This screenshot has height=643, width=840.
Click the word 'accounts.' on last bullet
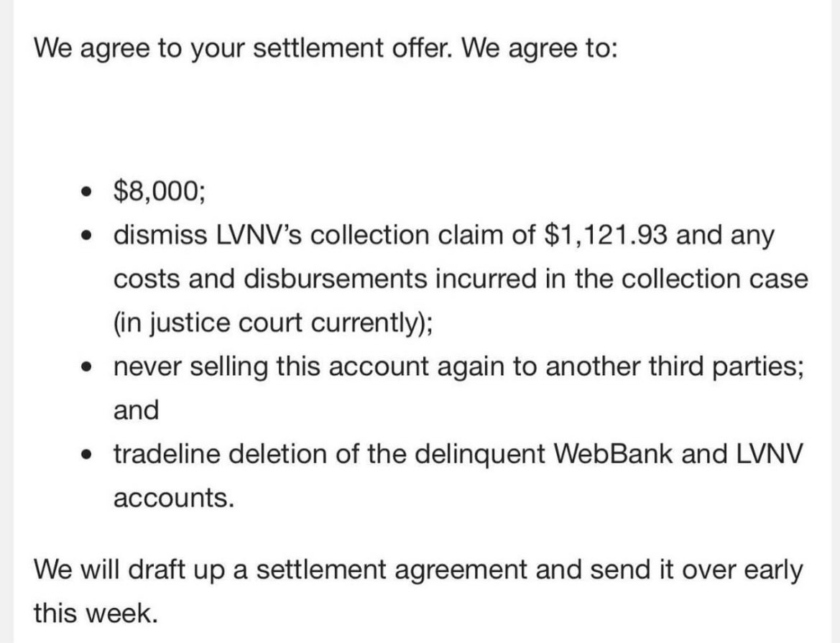[x=174, y=499]
